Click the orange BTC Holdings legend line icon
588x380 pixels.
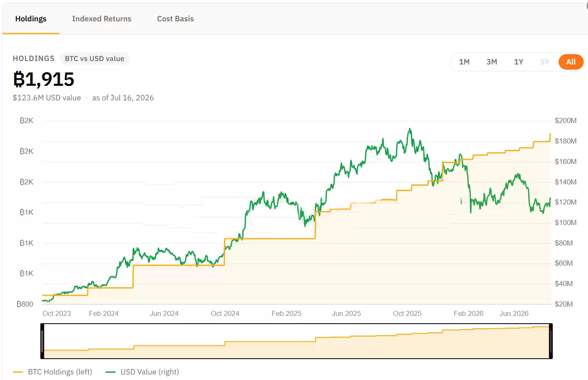[18, 372]
